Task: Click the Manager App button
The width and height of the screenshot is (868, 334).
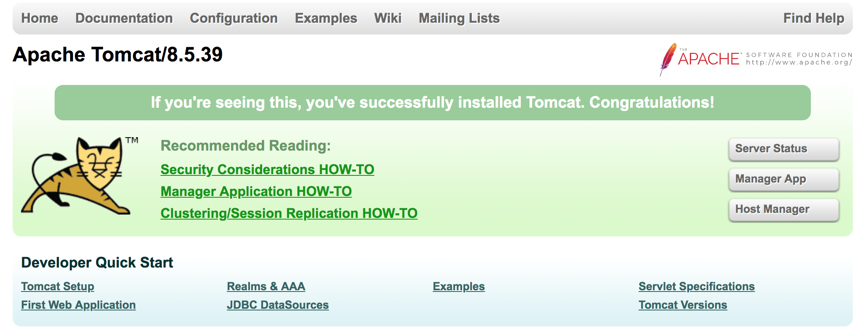Action: pyautogui.click(x=783, y=179)
